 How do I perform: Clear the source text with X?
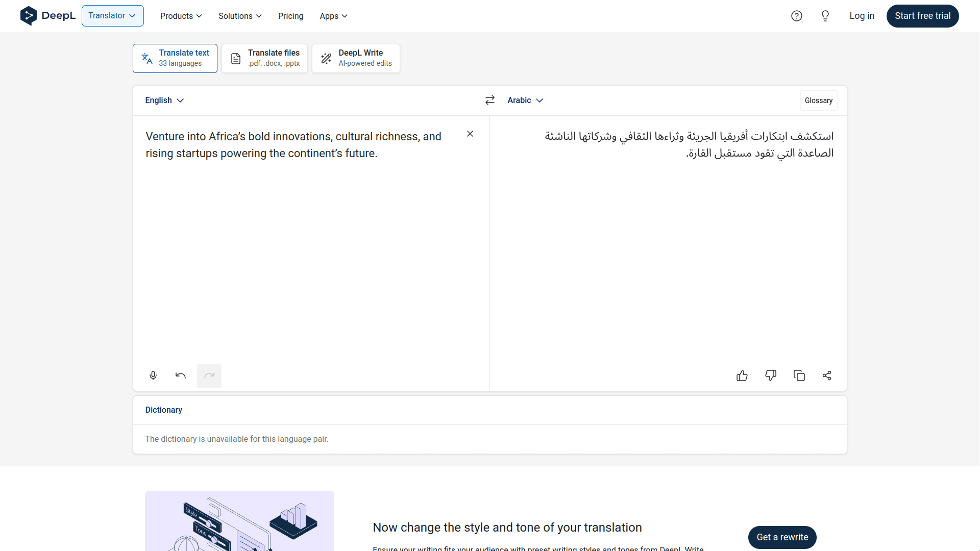click(470, 134)
